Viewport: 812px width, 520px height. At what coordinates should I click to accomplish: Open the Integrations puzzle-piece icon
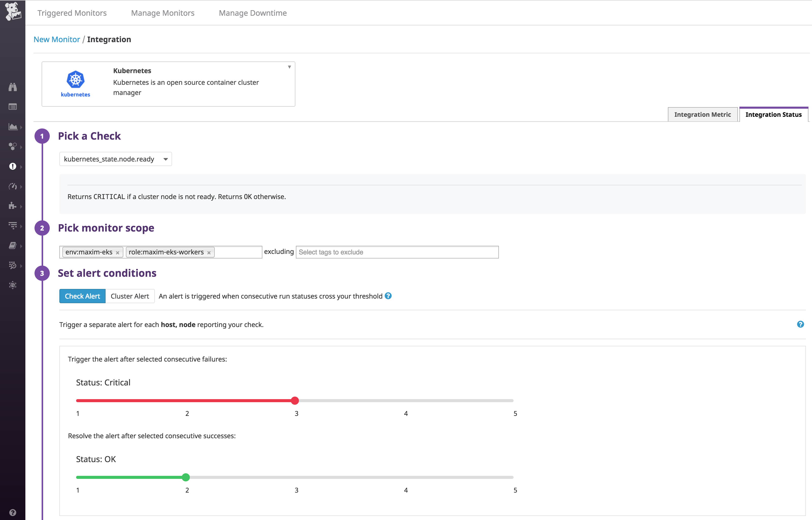pos(13,206)
